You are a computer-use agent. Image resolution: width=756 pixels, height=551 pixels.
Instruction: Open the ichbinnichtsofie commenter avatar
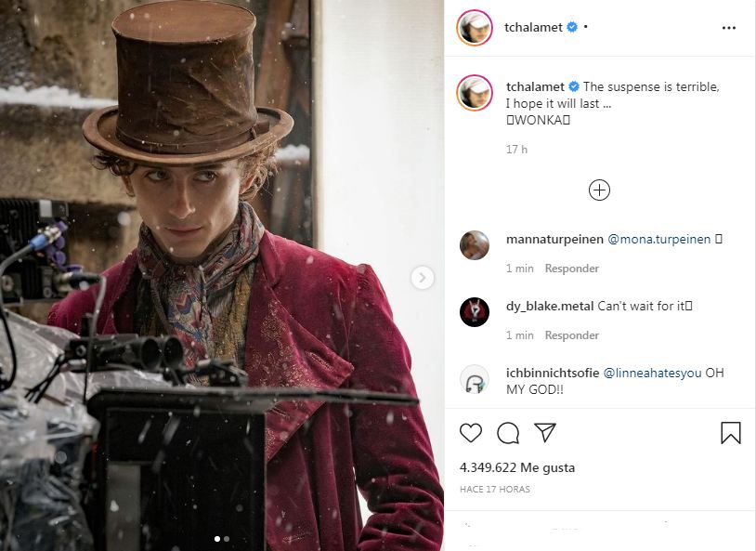(x=475, y=379)
